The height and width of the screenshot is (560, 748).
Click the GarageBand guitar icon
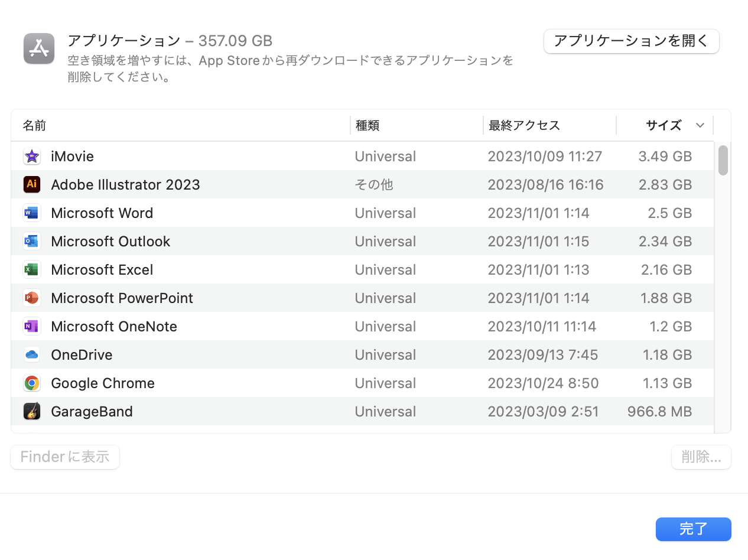click(32, 412)
